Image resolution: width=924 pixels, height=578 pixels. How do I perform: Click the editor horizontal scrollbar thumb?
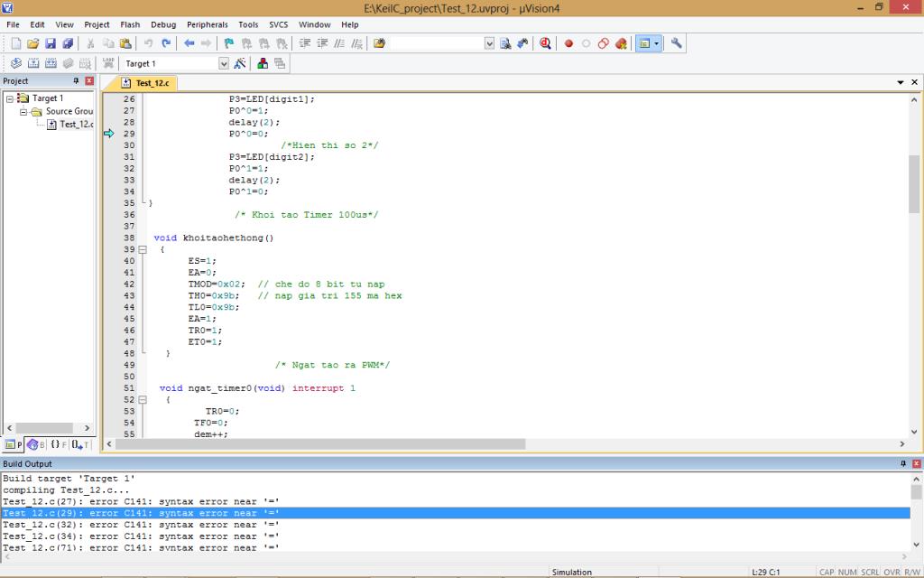[x=320, y=444]
